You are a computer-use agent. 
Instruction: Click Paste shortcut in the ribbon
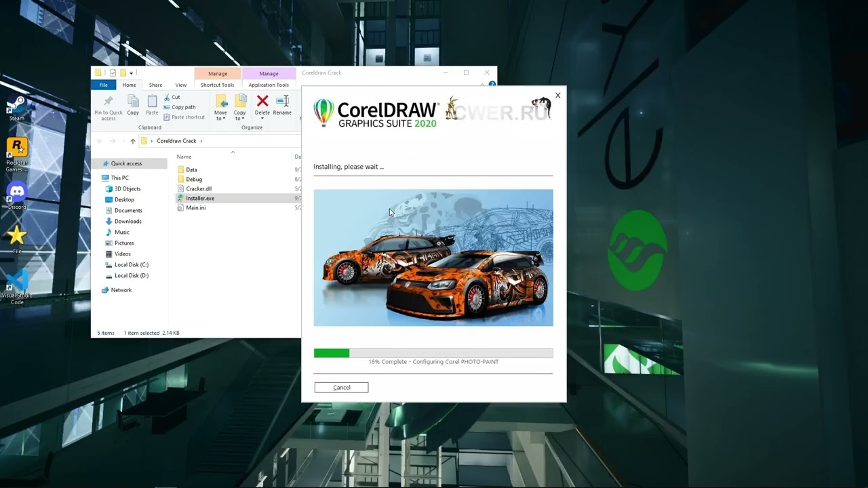184,117
